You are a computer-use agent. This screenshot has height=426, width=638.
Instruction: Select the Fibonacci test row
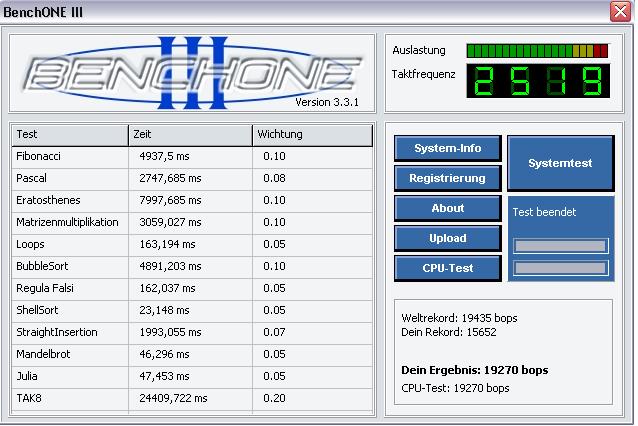(x=192, y=157)
